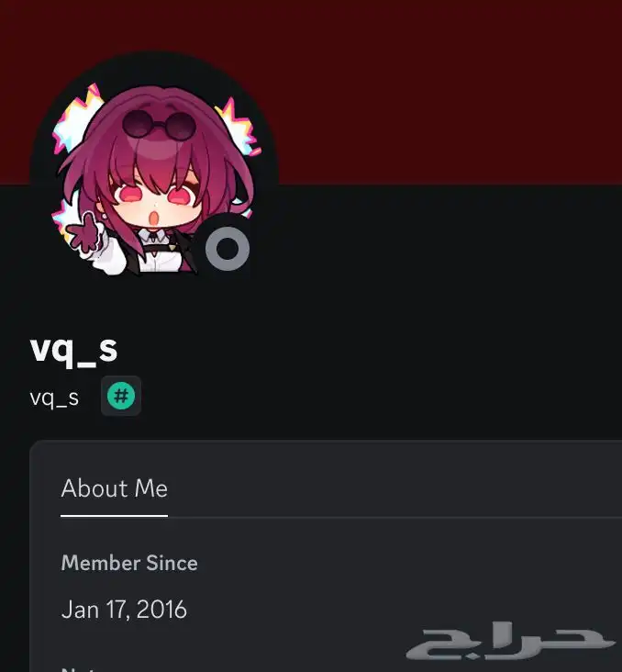Click the gray offline status ring indicator
Image resolution: width=622 pixels, height=672 pixels.
coord(228,249)
